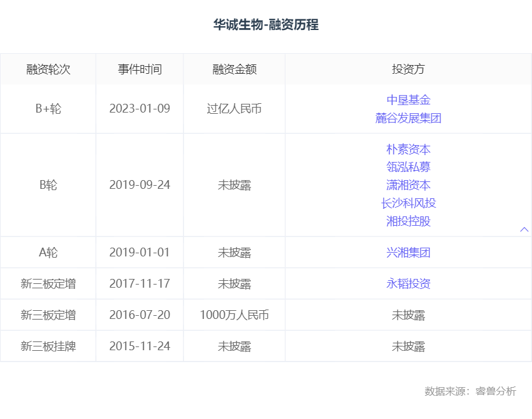Open the 长沙科风投 investor link
Viewport: 532px width, 419px height.
point(408,203)
